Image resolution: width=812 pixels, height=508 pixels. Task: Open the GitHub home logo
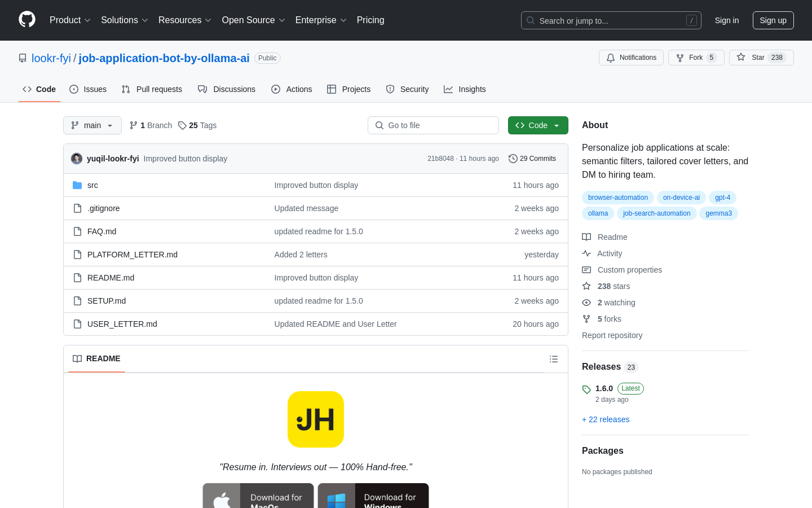(27, 20)
